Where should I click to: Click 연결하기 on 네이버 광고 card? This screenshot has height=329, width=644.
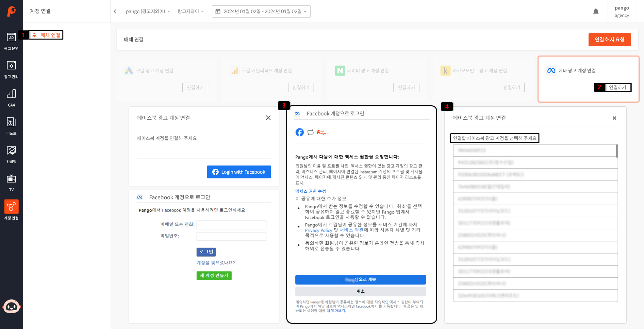coord(406,87)
